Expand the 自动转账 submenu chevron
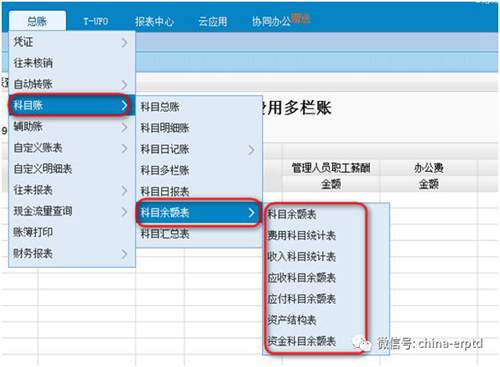 [124, 84]
